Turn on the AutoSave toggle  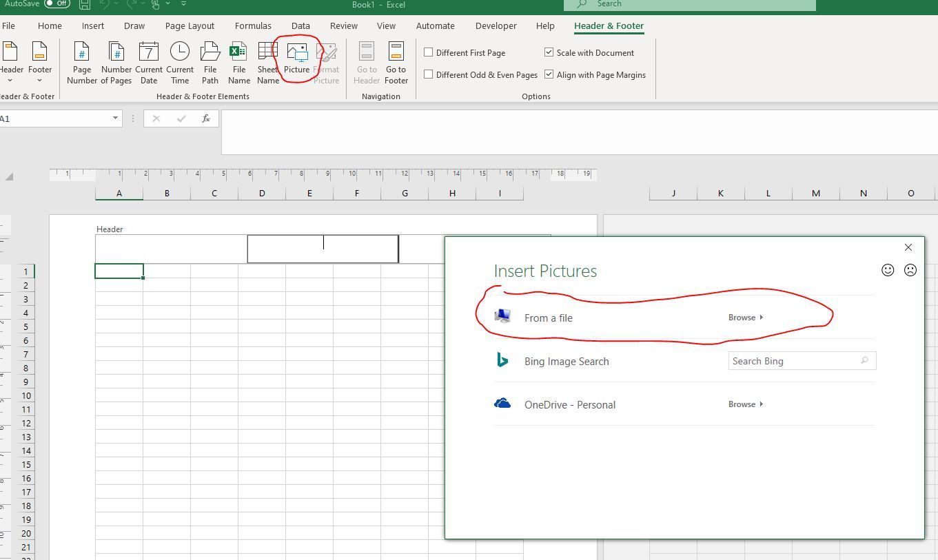(57, 3)
